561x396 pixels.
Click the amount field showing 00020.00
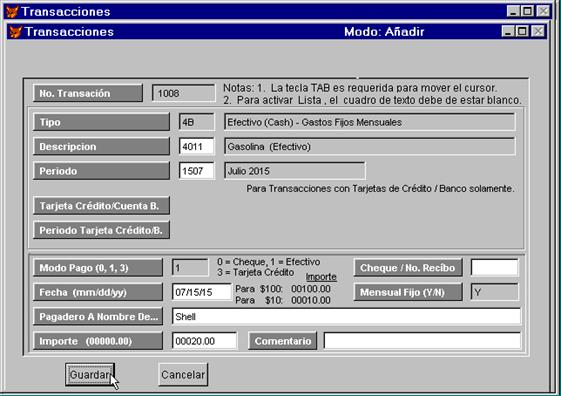tap(204, 341)
